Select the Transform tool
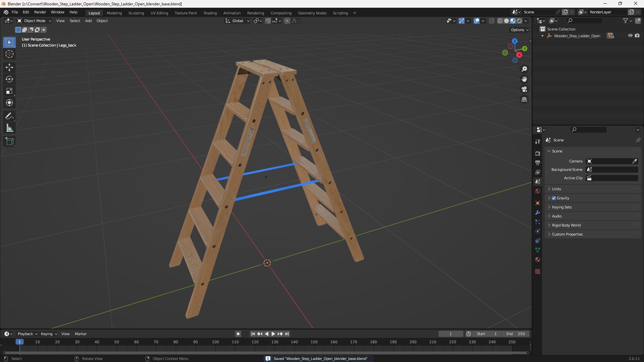644x362 pixels. pyautogui.click(x=9, y=103)
